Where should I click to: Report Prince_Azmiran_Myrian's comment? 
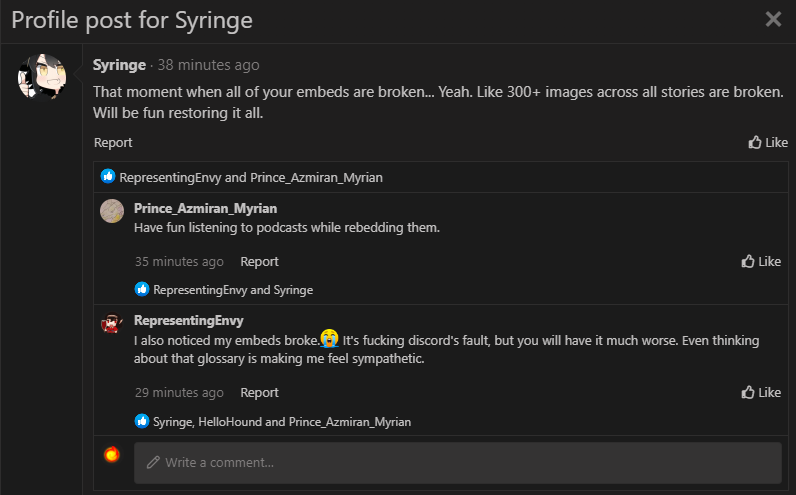(x=259, y=261)
